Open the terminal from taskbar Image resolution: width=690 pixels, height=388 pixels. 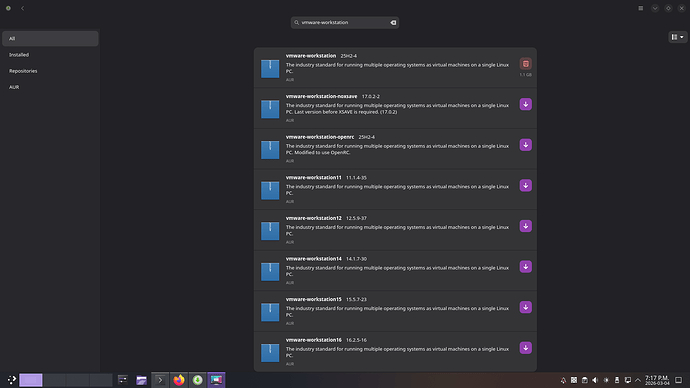coord(160,380)
